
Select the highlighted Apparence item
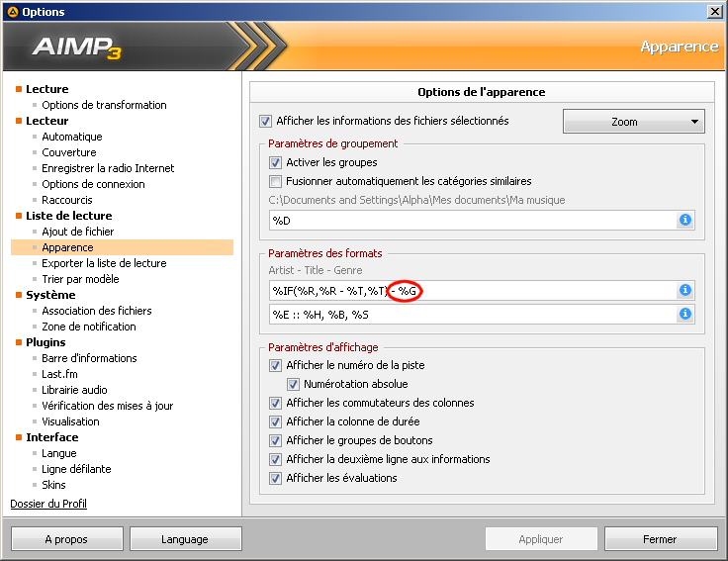tap(122, 247)
